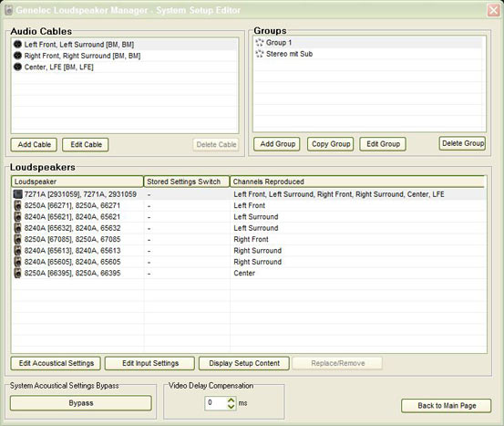Sort by the Loudspeaker column header
This screenshot has width=504, height=426.
click(77, 182)
